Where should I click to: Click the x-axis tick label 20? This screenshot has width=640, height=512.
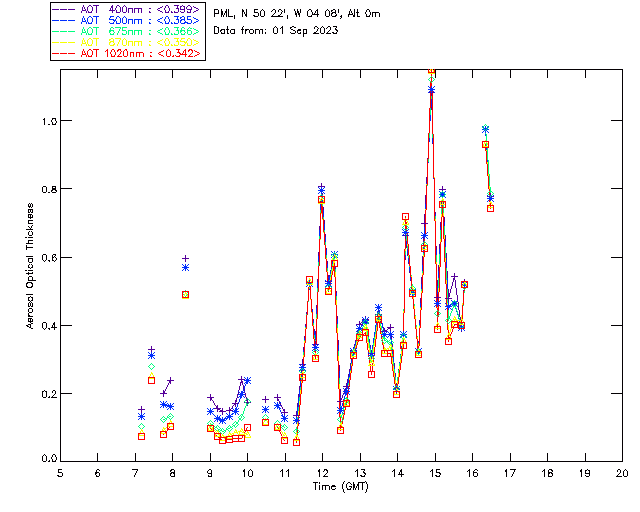point(622,473)
